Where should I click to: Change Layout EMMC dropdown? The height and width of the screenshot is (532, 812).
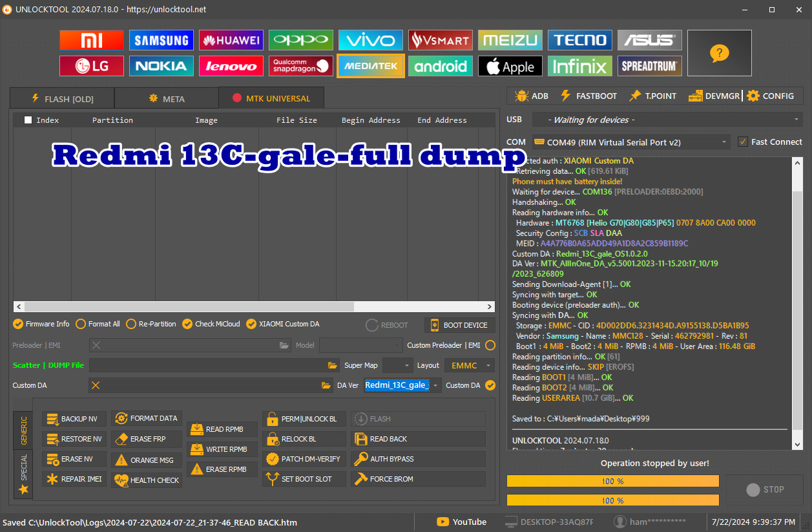pos(470,365)
